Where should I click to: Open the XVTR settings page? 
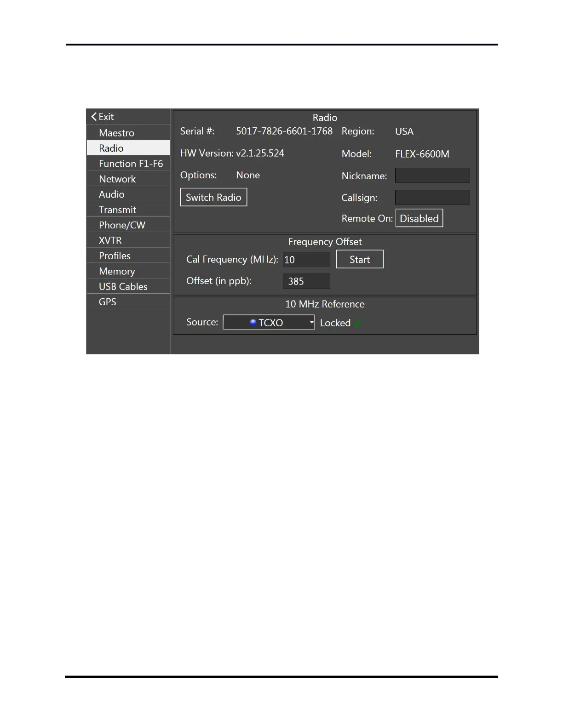click(128, 240)
